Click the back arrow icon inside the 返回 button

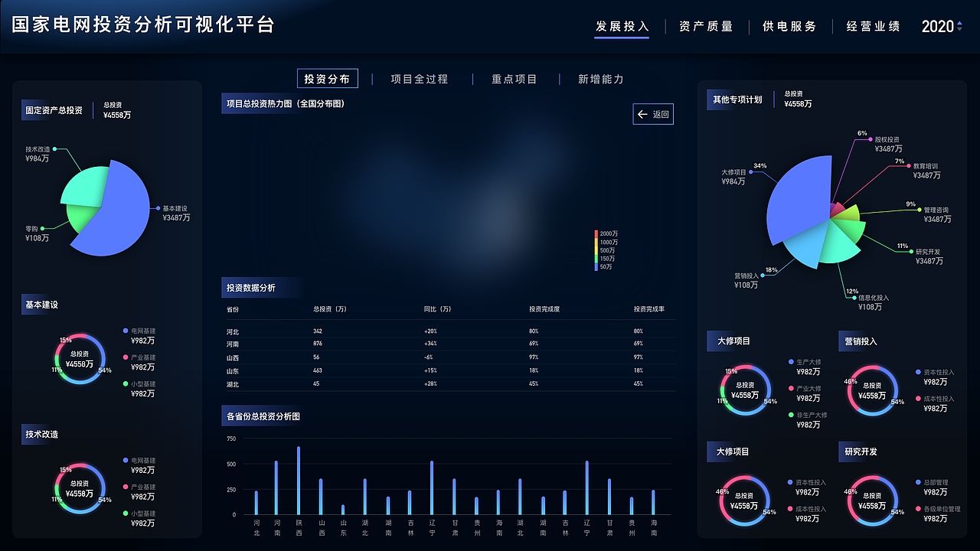[642, 114]
